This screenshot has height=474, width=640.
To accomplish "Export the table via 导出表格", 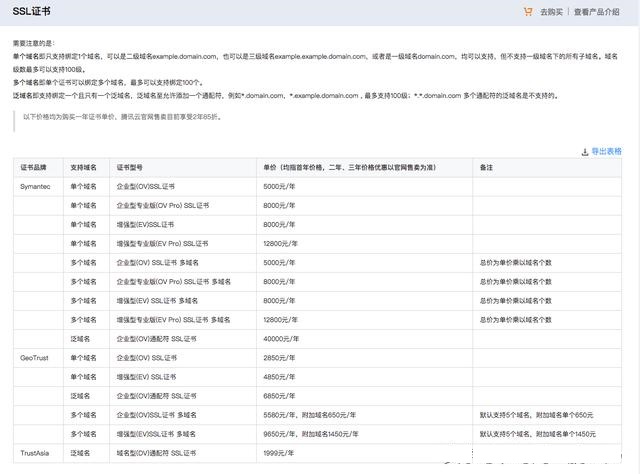I will pyautogui.click(x=606, y=152).
